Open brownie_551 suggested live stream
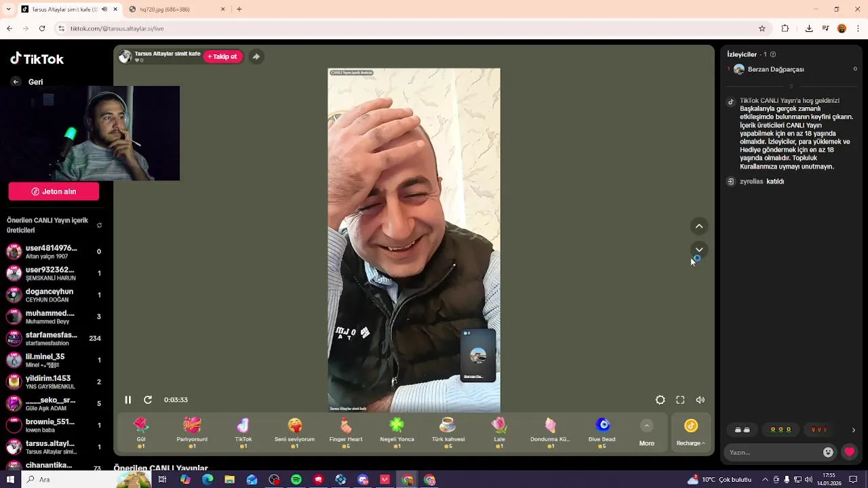This screenshot has width=868, height=488. pos(54,425)
